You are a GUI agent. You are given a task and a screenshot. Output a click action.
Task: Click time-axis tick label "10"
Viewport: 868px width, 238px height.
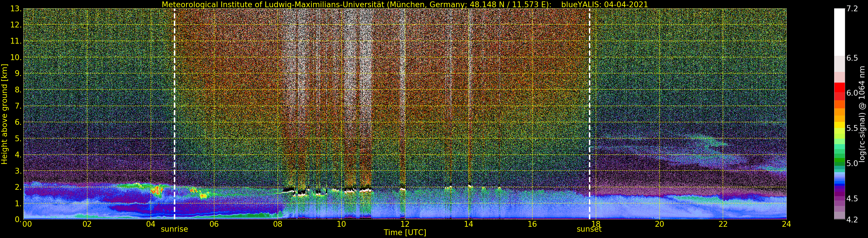click(341, 224)
